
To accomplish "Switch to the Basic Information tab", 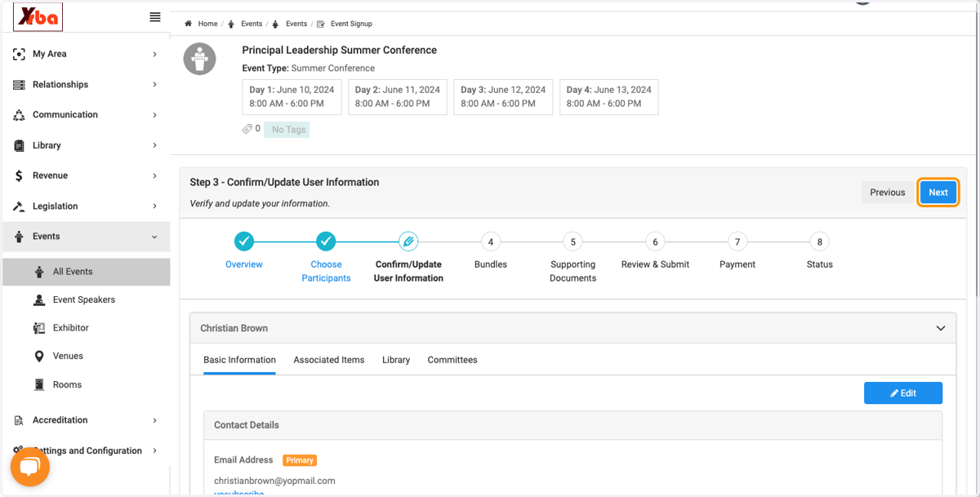I will 239,360.
